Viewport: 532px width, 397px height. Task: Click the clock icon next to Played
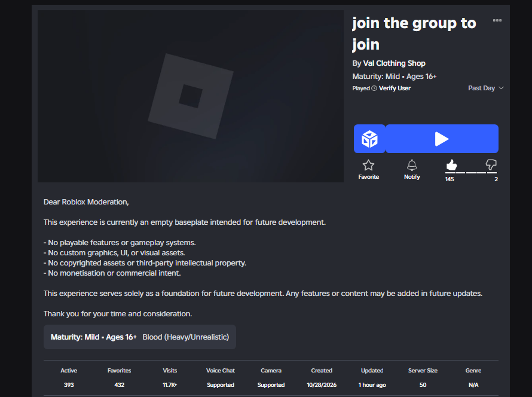(x=374, y=88)
